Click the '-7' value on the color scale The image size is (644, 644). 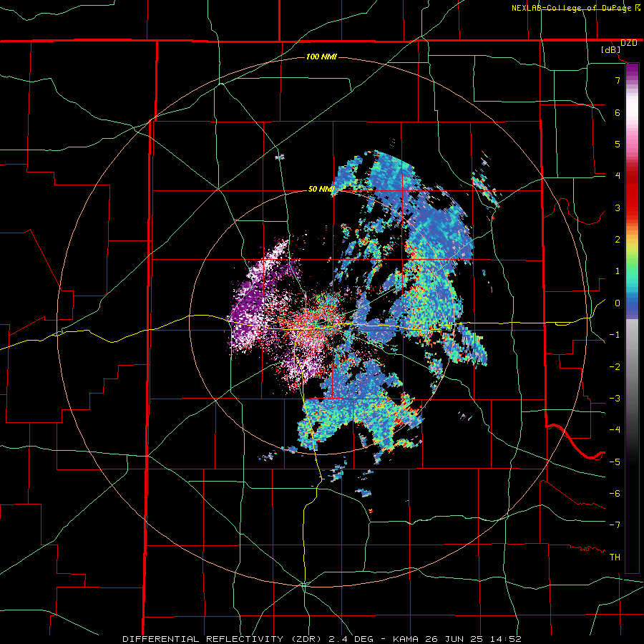(615, 525)
